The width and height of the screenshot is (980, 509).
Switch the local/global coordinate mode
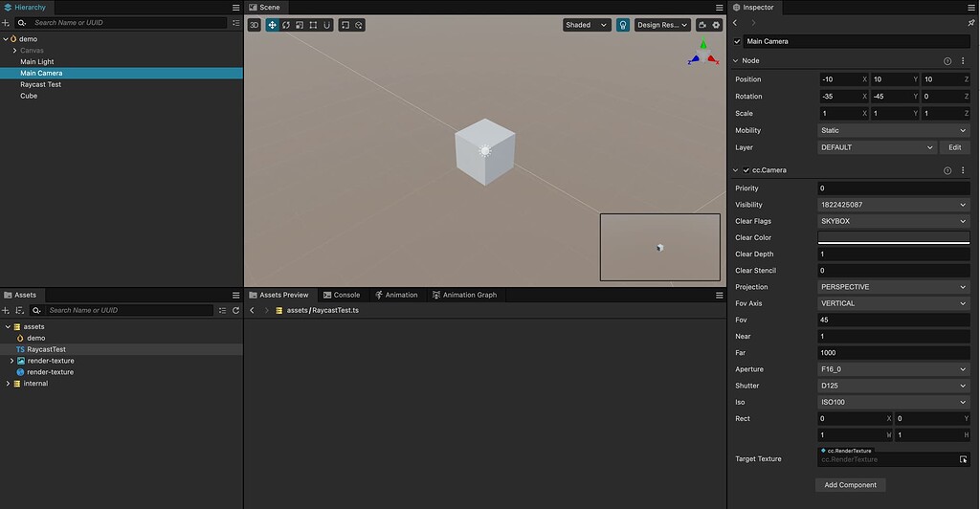click(359, 25)
